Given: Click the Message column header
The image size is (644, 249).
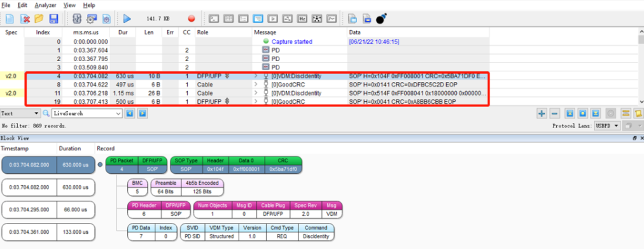Looking at the screenshot, I should pyautogui.click(x=300, y=32).
